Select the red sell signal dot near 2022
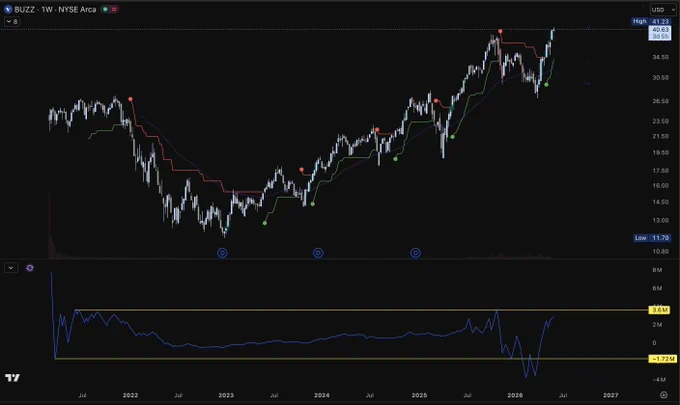680x405 pixels. pyautogui.click(x=131, y=99)
